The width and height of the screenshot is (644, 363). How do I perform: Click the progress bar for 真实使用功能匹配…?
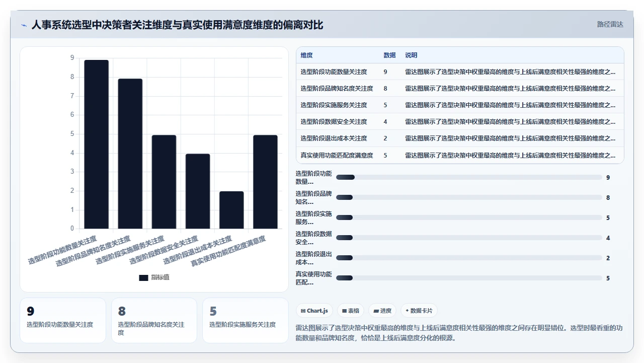469,278
